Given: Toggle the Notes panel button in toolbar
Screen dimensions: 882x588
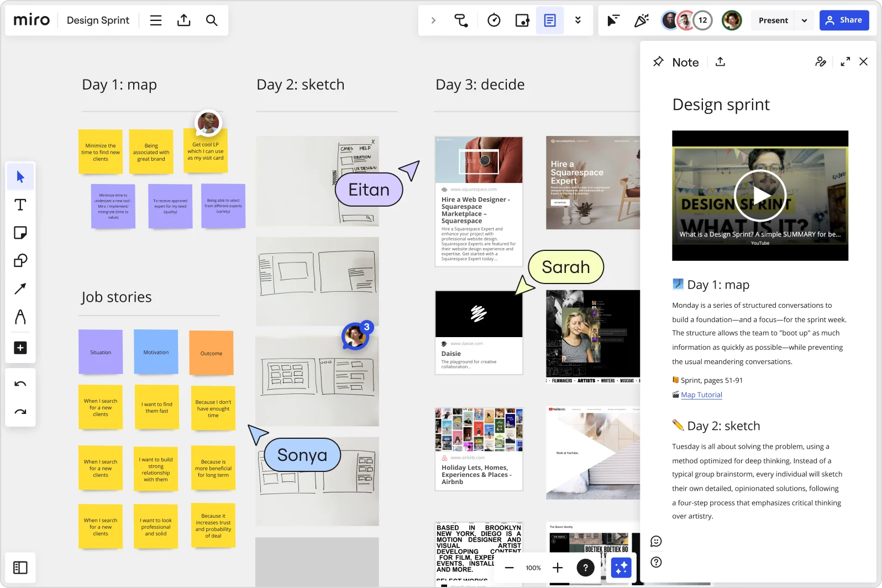Looking at the screenshot, I should pyautogui.click(x=550, y=20).
